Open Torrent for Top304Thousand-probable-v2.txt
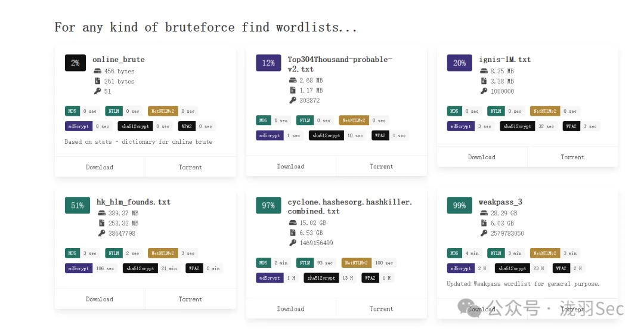The image size is (644, 334). click(382, 166)
